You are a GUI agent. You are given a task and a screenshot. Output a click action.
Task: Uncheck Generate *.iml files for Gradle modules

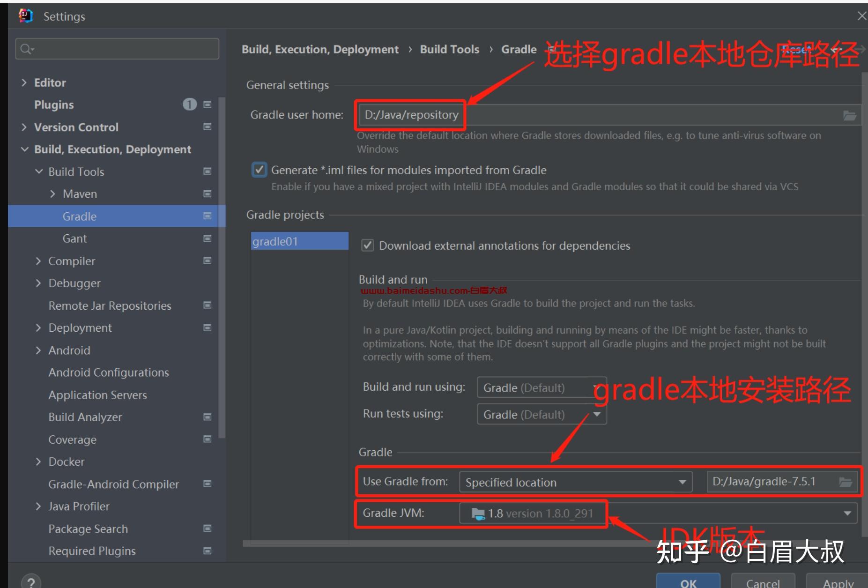pos(259,170)
